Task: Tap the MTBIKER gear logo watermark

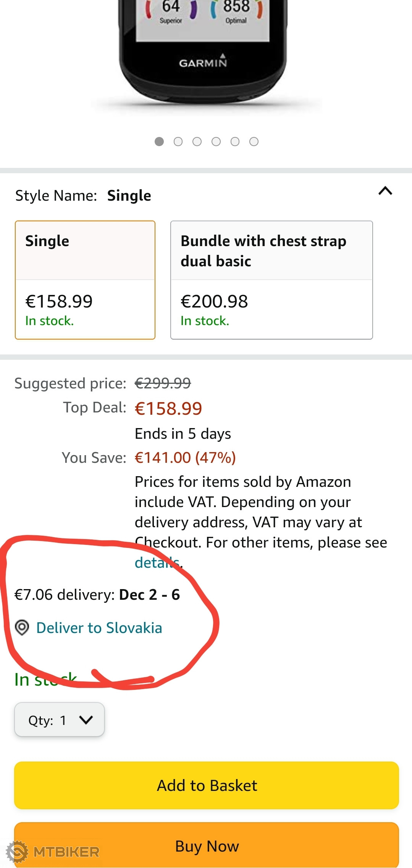Action: pos(17,852)
